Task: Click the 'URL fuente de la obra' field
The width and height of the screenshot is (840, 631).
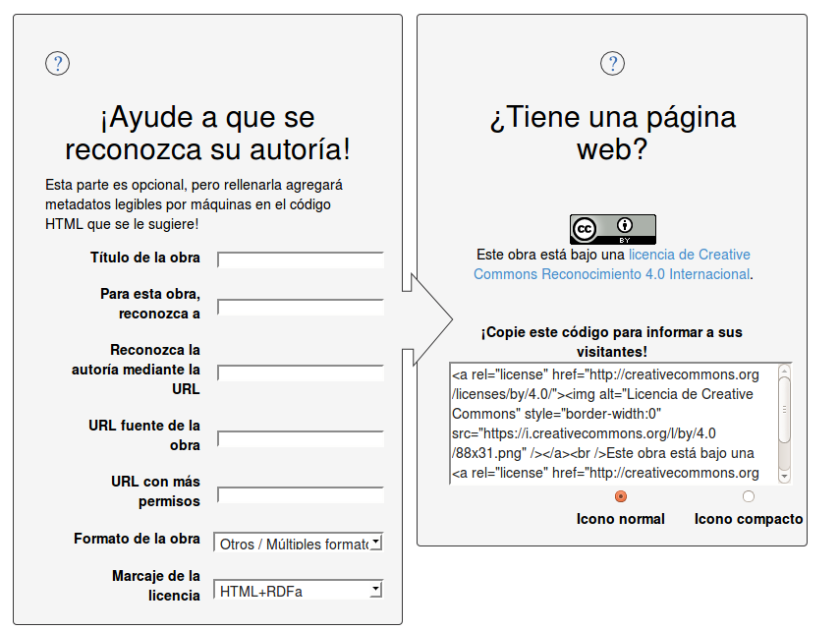Action: 300,438
